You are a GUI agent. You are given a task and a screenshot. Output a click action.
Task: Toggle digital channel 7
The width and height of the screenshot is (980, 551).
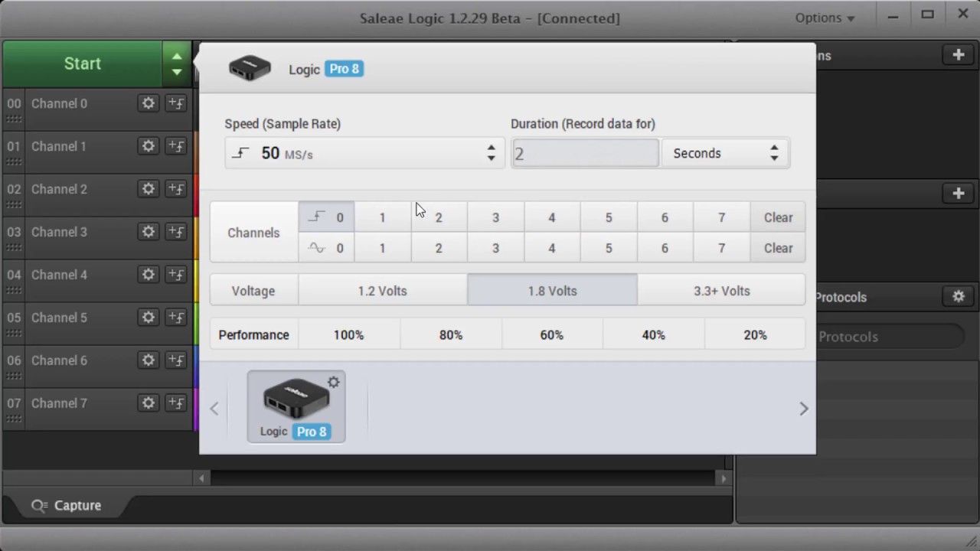click(721, 217)
